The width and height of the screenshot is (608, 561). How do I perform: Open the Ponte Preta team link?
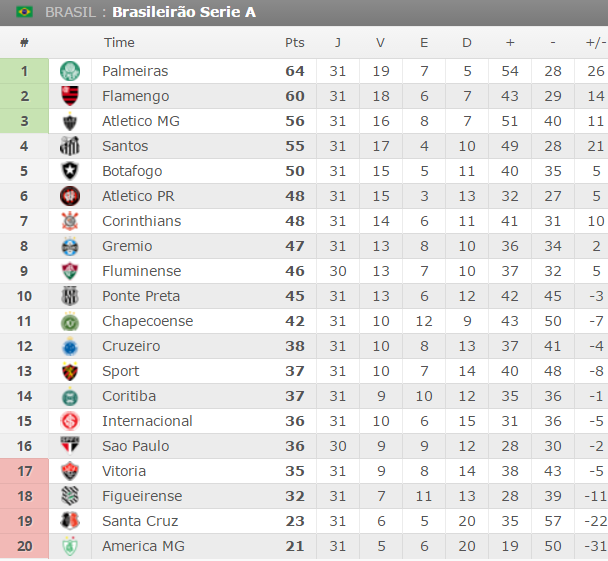click(x=141, y=296)
